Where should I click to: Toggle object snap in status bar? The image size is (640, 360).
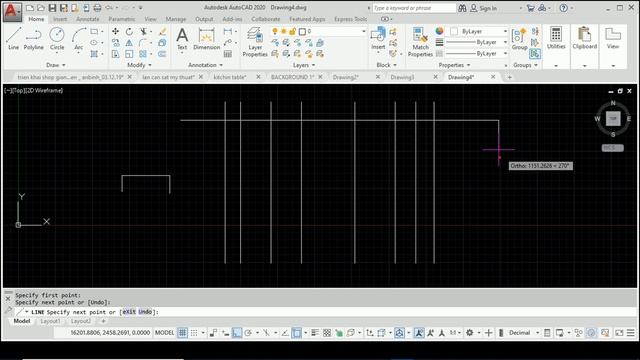(297, 333)
